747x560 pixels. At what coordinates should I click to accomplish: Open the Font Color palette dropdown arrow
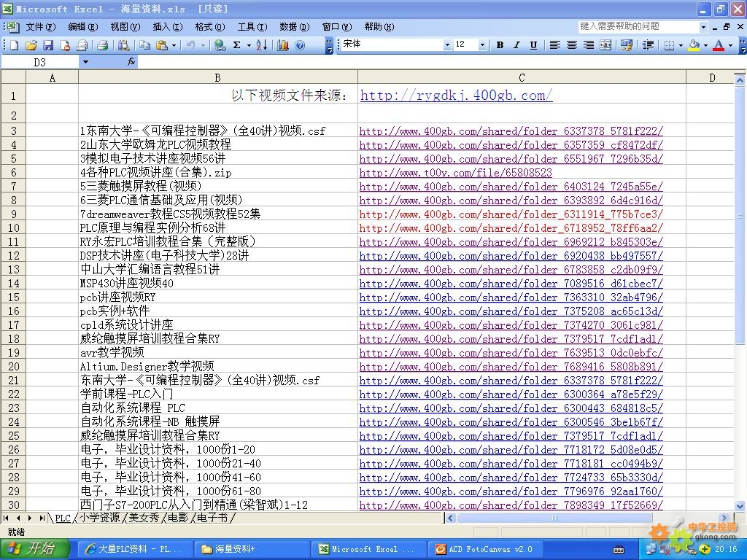730,45
